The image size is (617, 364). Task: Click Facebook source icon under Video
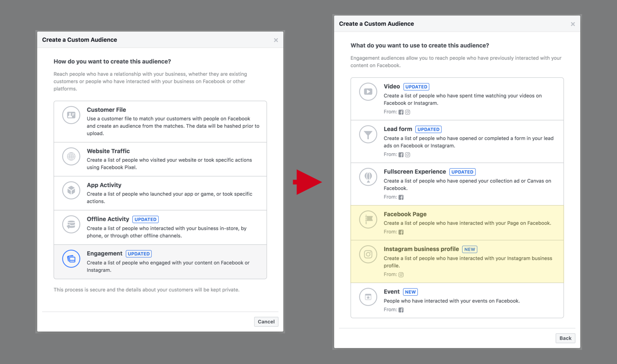401,112
